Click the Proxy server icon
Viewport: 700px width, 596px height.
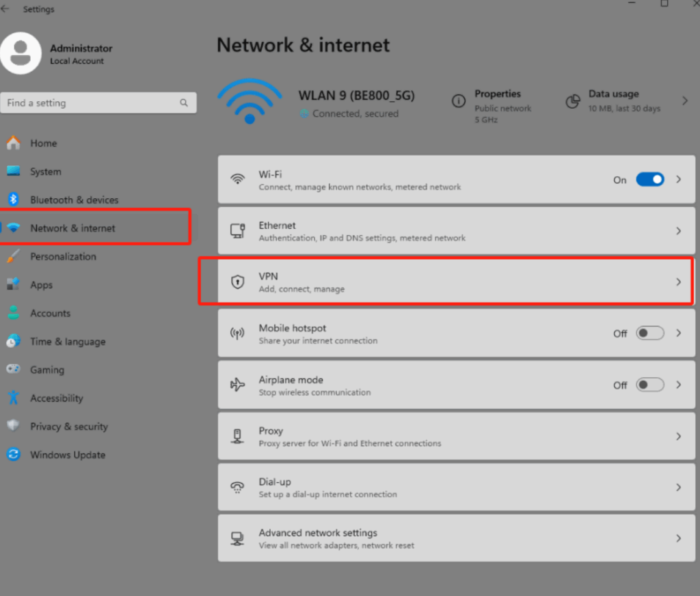tap(237, 436)
